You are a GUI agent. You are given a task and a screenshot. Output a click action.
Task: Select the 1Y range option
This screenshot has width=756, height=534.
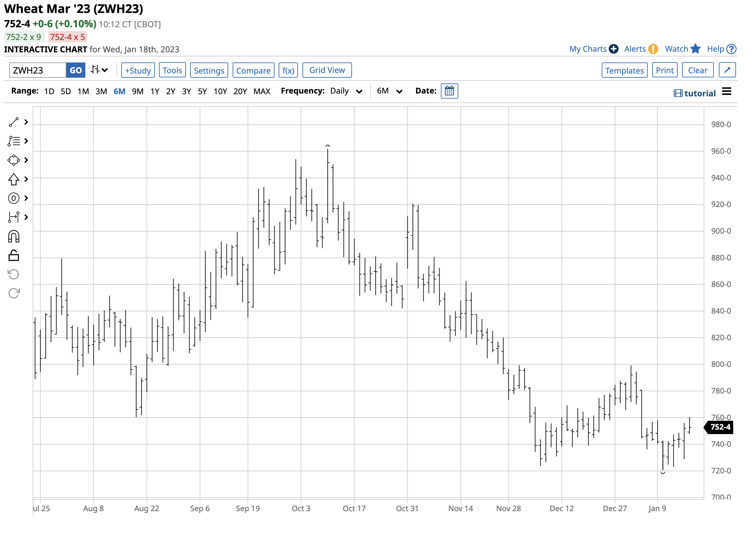155,91
